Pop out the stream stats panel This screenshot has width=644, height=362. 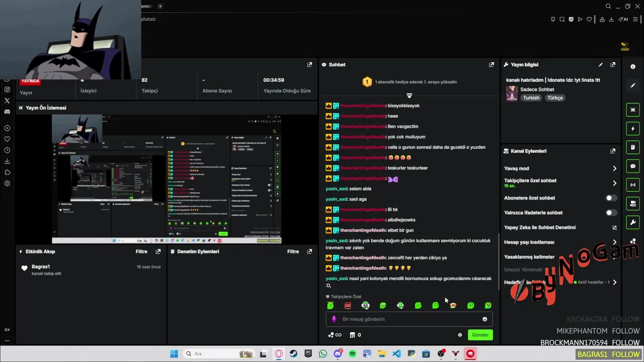coord(309,64)
